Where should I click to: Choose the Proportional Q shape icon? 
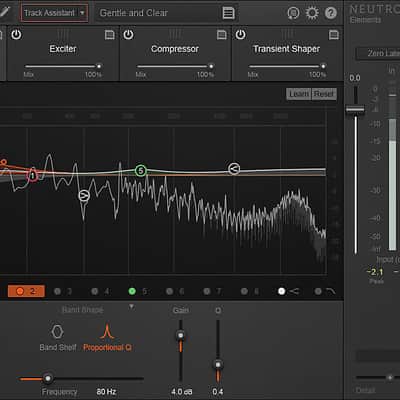click(x=107, y=332)
